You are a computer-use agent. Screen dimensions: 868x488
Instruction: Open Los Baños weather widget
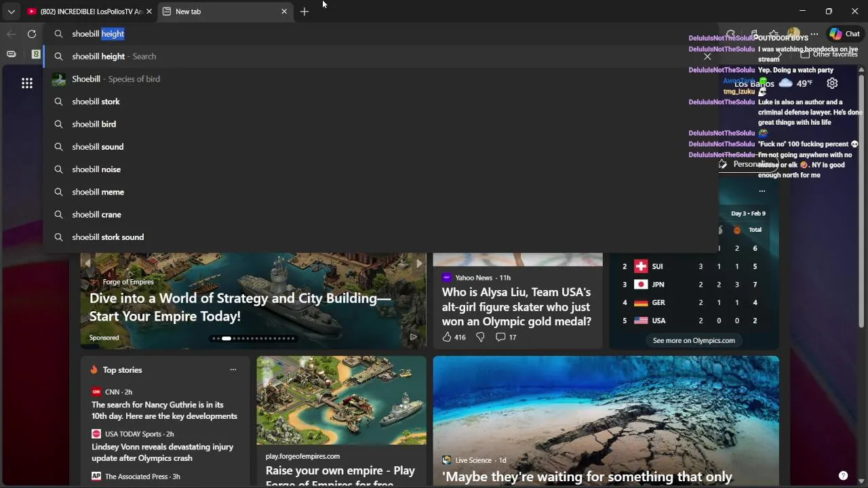773,83
